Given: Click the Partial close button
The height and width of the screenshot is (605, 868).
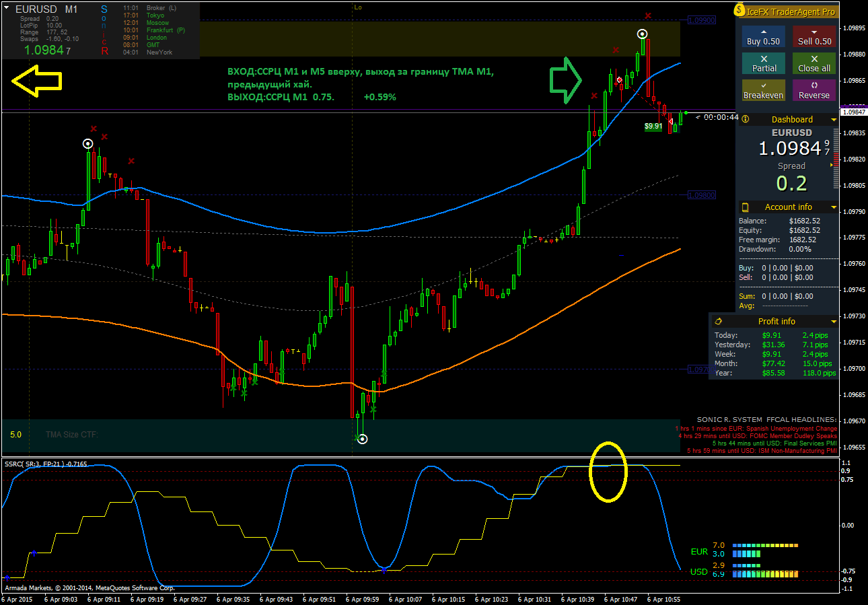Looking at the screenshot, I should [x=763, y=63].
